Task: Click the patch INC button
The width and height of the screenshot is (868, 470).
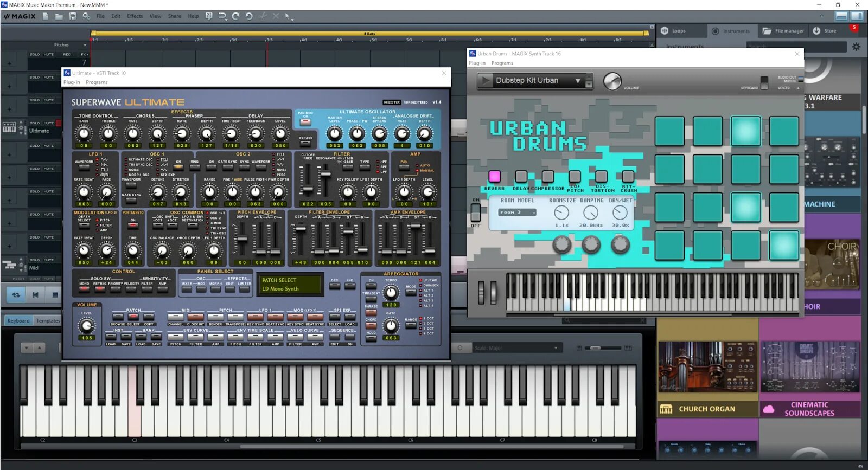Action: 350,286
